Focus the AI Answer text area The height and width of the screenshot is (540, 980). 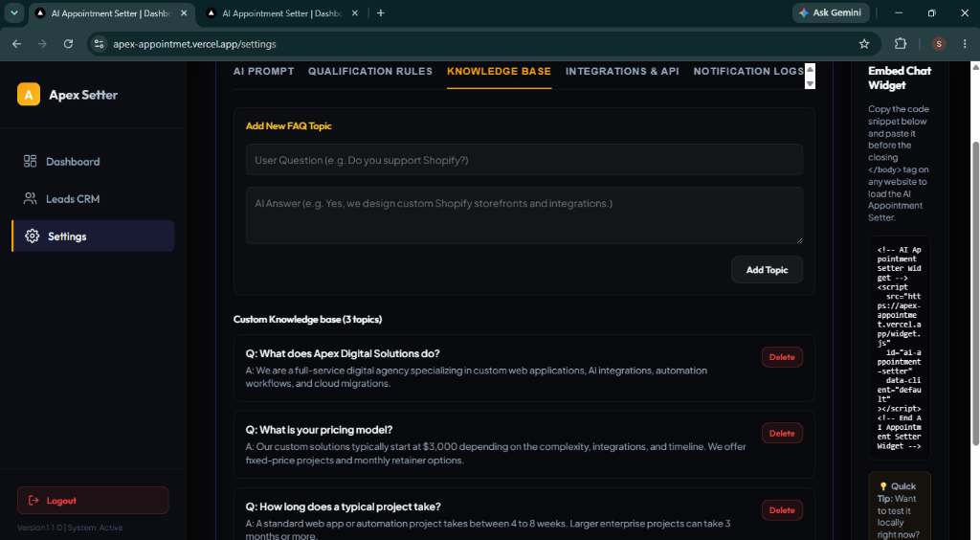click(524, 215)
